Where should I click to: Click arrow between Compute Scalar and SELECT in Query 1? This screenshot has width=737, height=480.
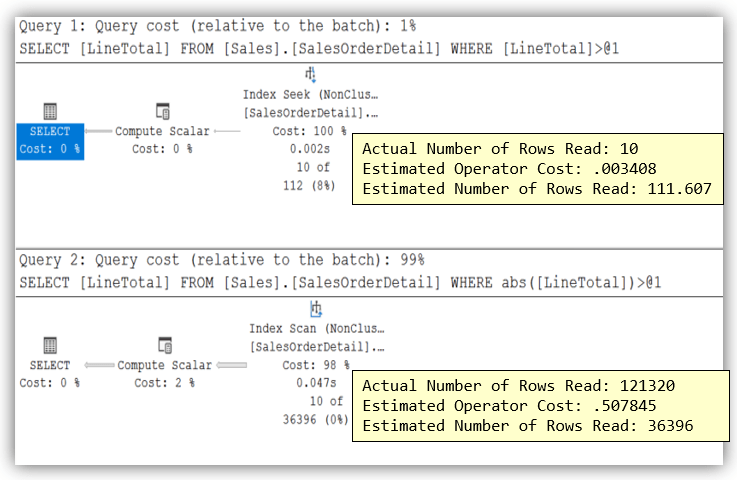pos(99,131)
